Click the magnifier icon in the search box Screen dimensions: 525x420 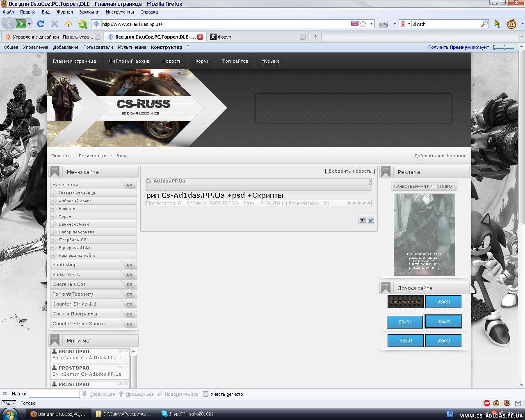coord(484,24)
